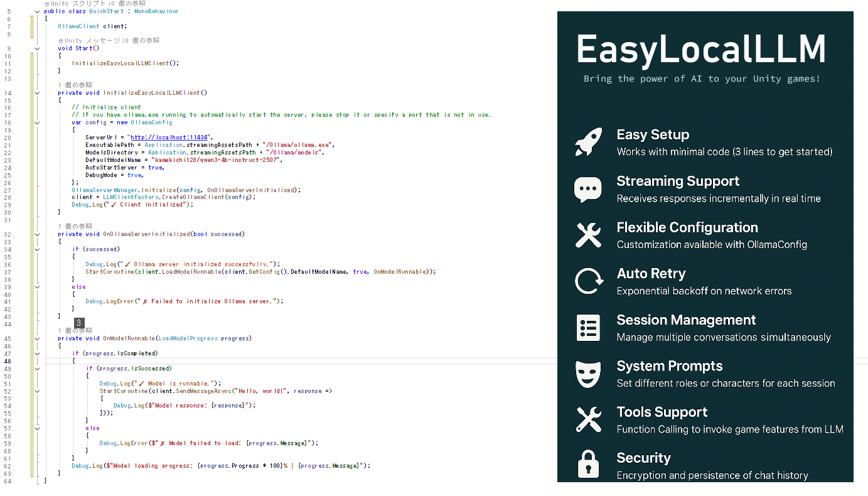Collapse the Start() method fold arrow
The height and width of the screenshot is (496, 868).
point(38,48)
